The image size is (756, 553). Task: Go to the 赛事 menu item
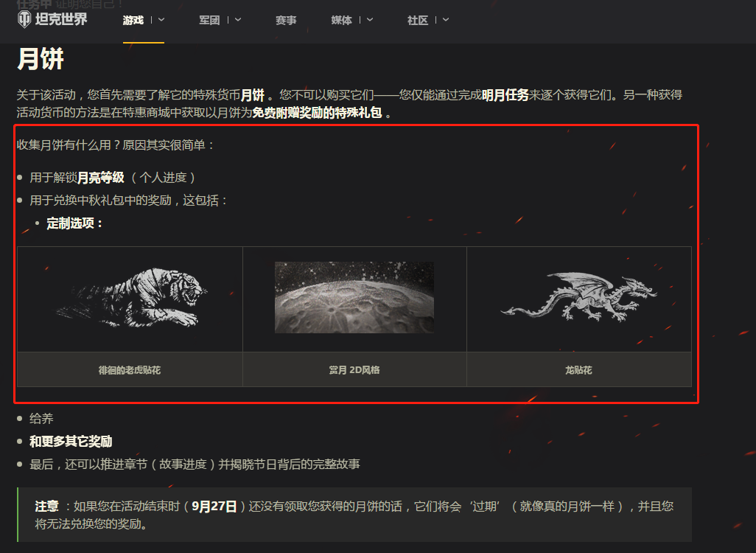(286, 20)
